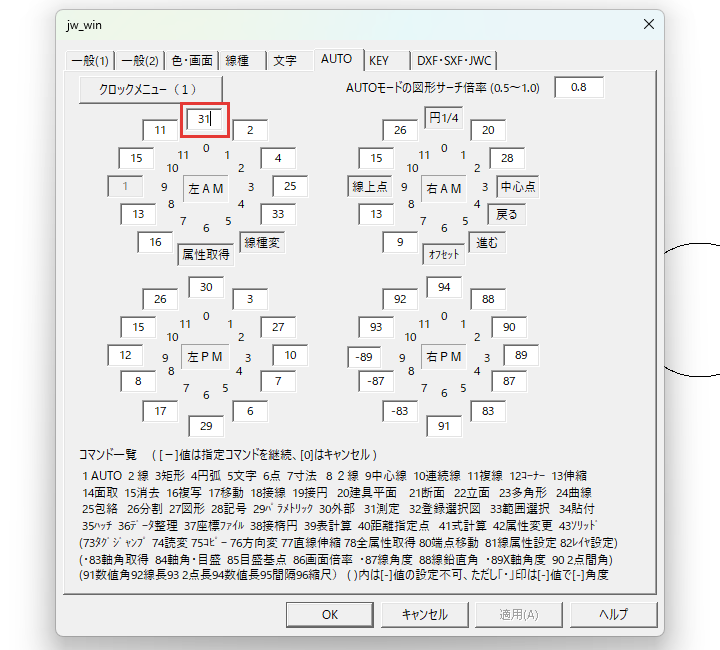This screenshot has height=650, width=720.
Task: Click the 左PM 7 o'clock field showing 17
Action: 160,411
